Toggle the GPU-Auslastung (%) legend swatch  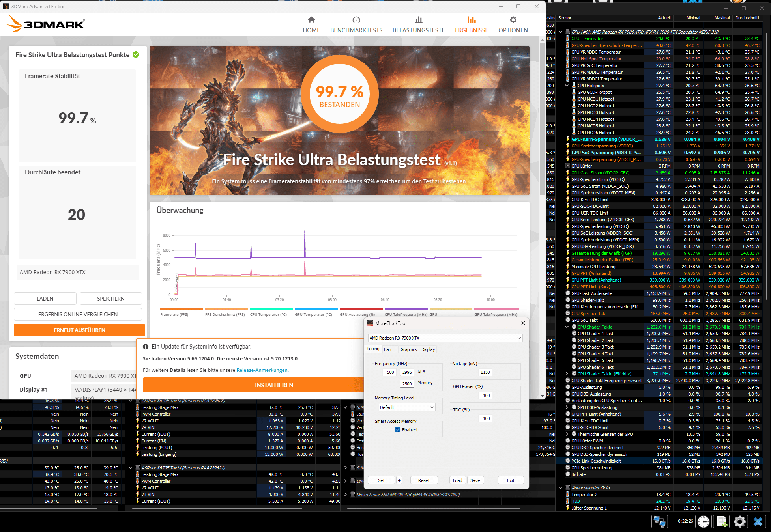tap(361, 309)
